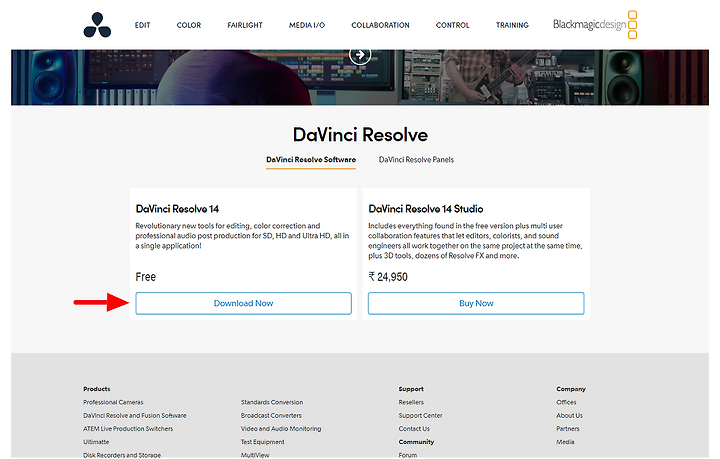This screenshot has width=720, height=459.
Task: Open the TRAINING menu item
Action: [512, 25]
